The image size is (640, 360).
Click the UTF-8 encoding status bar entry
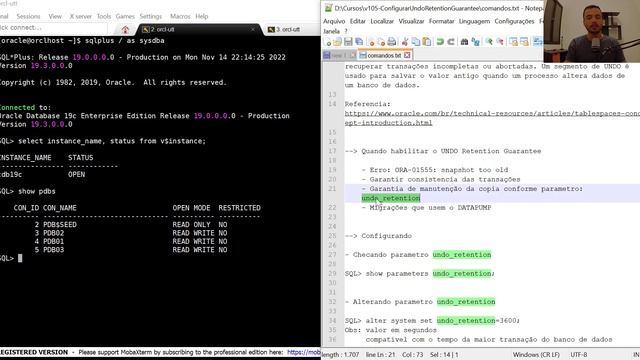tap(578, 355)
